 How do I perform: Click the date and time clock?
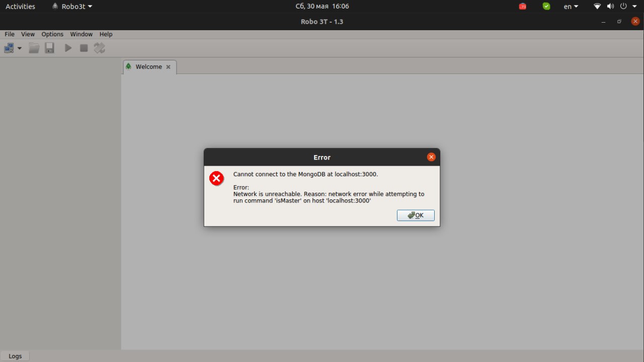click(322, 7)
